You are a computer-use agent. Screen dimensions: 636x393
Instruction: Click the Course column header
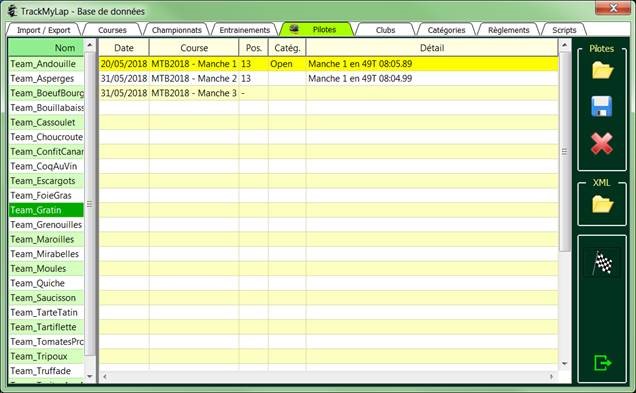(x=194, y=48)
